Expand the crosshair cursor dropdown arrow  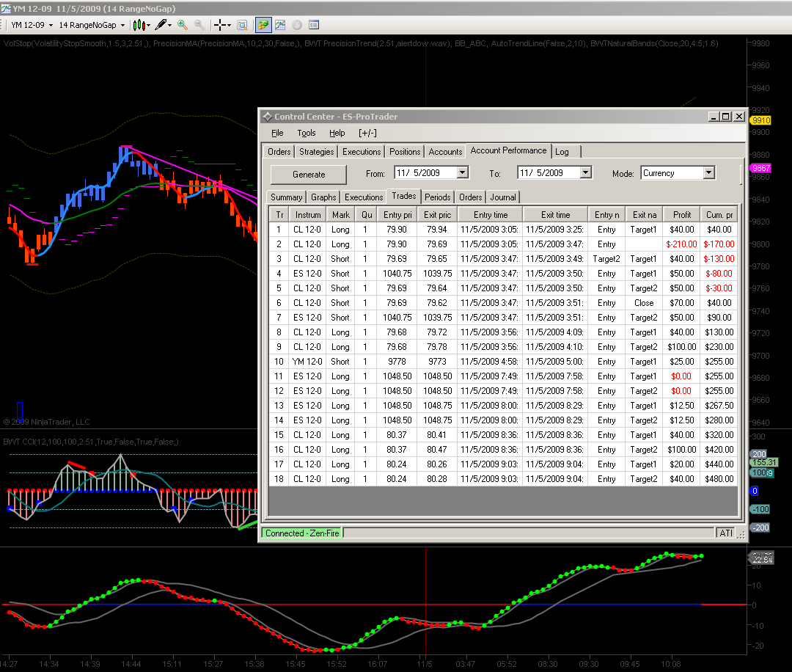(229, 25)
